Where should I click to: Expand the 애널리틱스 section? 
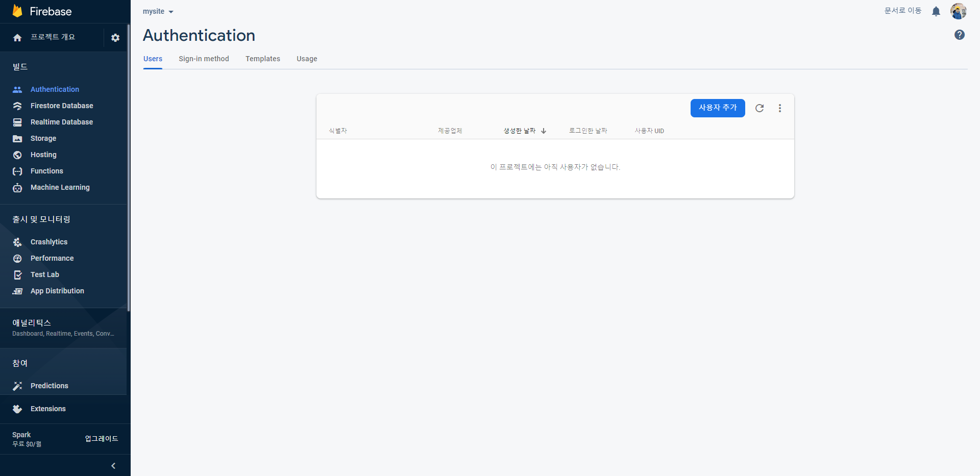pyautogui.click(x=63, y=328)
